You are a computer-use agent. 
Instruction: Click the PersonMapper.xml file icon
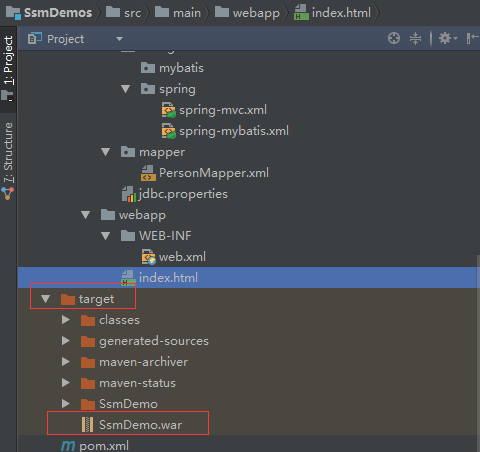click(x=148, y=173)
